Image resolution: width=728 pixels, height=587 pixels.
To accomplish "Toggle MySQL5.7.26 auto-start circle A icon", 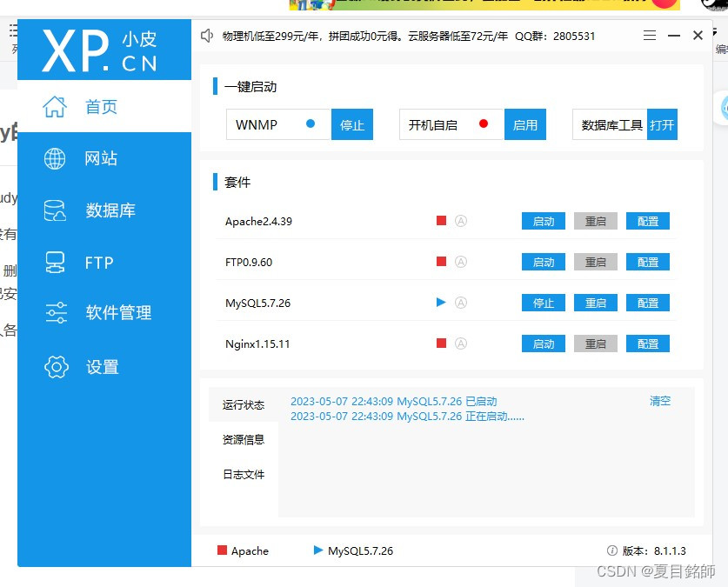I will [461, 303].
